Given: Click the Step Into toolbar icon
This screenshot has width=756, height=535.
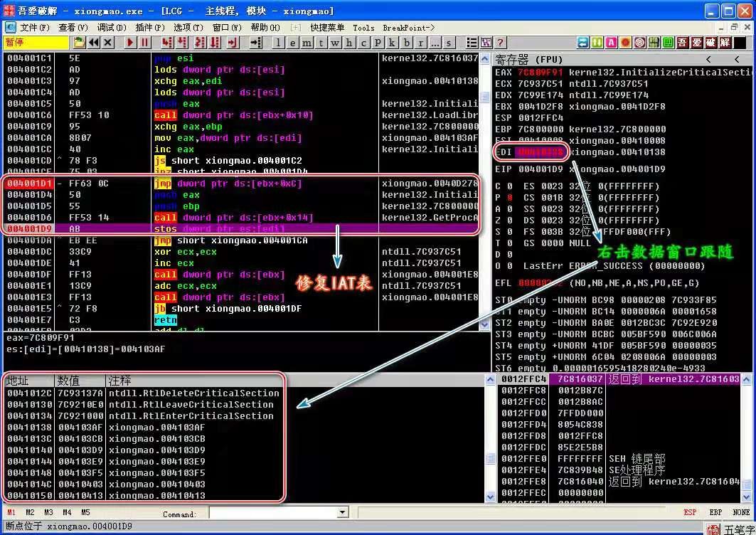Looking at the screenshot, I should [167, 43].
